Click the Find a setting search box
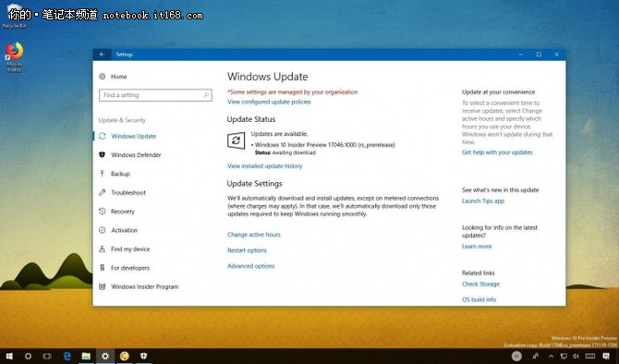Viewport: 619px width, 364px height. [155, 95]
